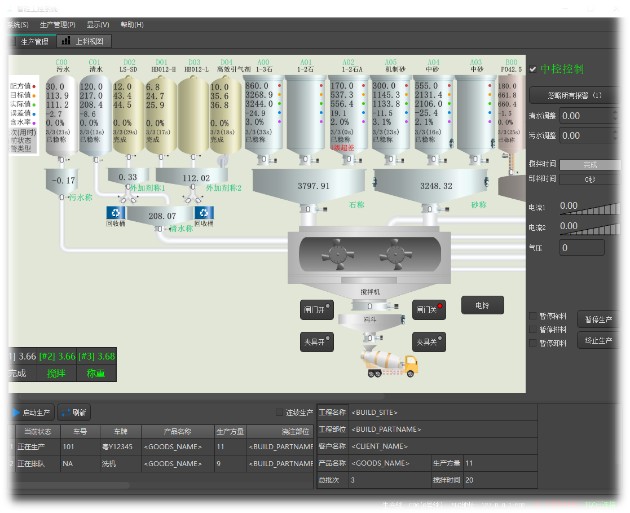Check the 暂停卸料 checkbox

[533, 342]
